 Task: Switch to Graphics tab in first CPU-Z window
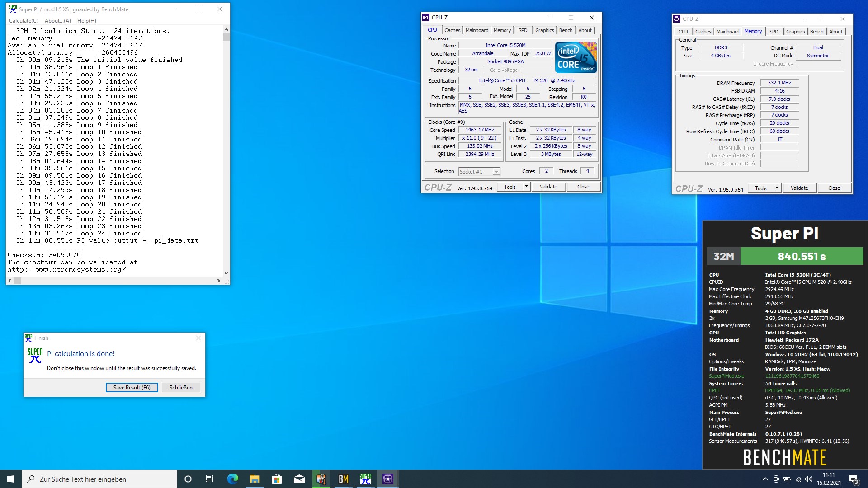544,30
